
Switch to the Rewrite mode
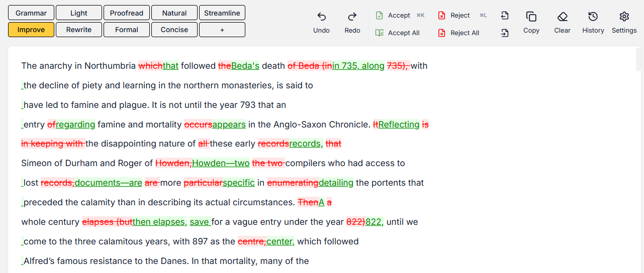coord(79,30)
